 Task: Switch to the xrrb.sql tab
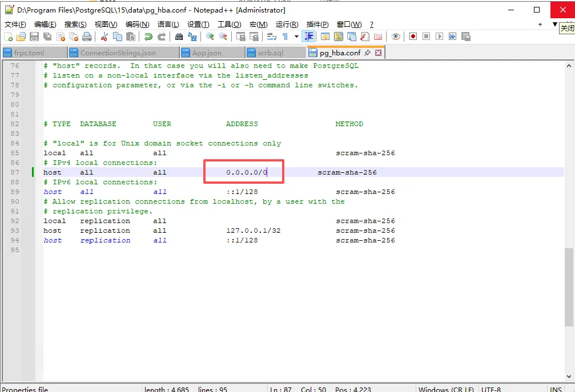point(275,52)
